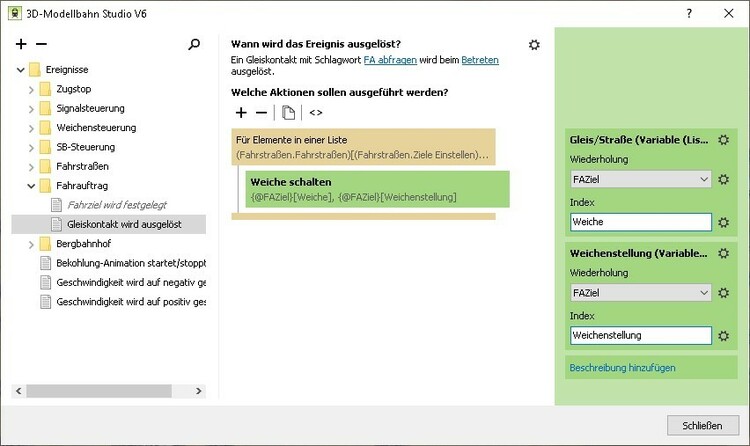Collapse the Fahrauftrag folder
This screenshot has height=446, width=750.
tap(31, 185)
